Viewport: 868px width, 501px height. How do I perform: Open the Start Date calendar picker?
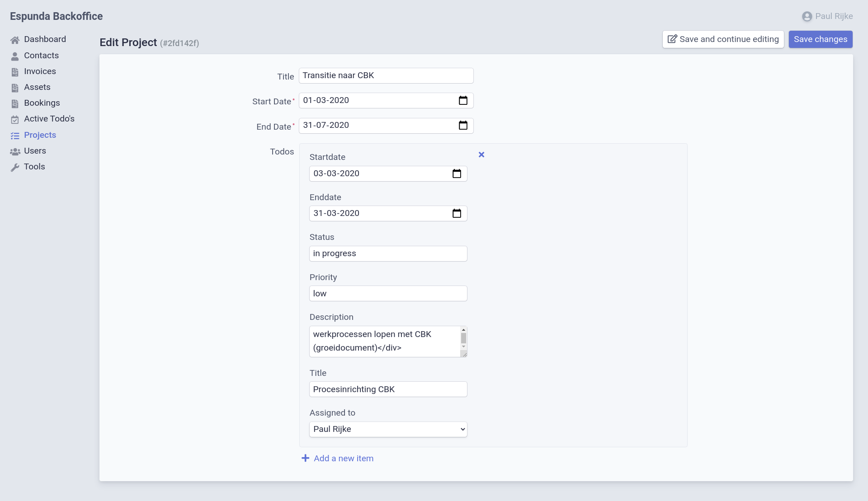click(x=463, y=100)
